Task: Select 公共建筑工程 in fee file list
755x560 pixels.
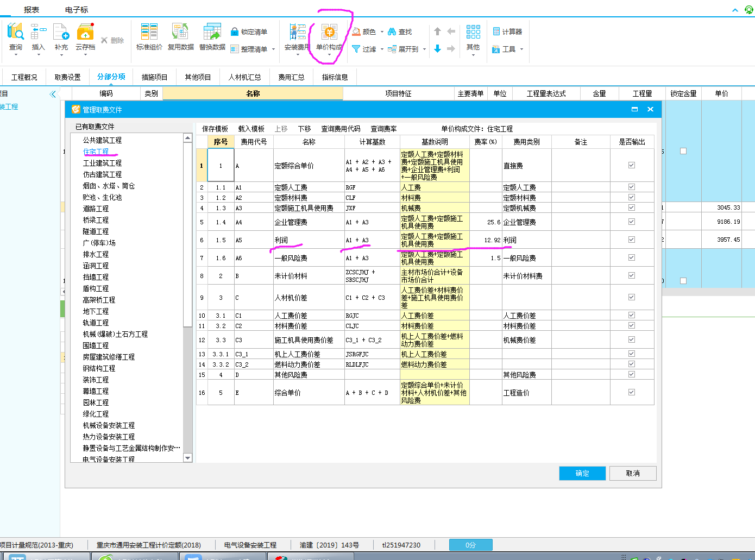Action: 102,140
